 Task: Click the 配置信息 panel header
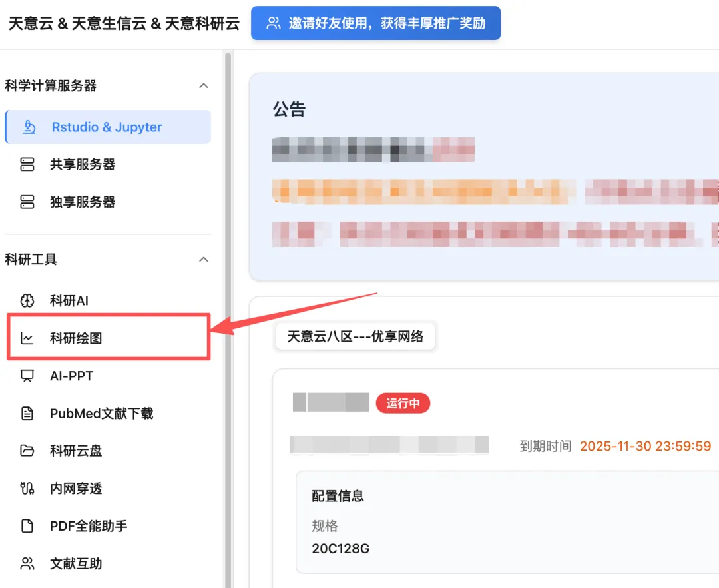click(x=338, y=496)
